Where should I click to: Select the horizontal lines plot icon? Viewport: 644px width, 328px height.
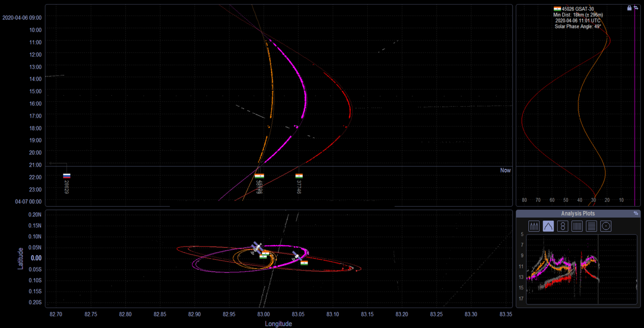[591, 226]
